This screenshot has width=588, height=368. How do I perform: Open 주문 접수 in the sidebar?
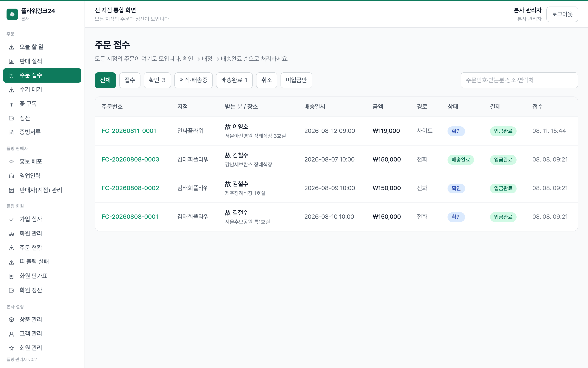click(42, 75)
